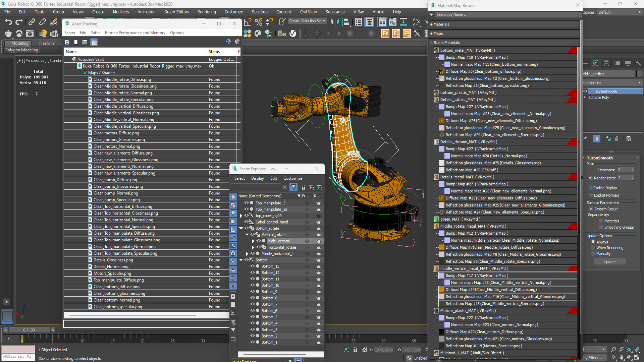Click the Percent Snap toggle icon
This screenshot has height=362, width=644.
[x=259, y=22]
